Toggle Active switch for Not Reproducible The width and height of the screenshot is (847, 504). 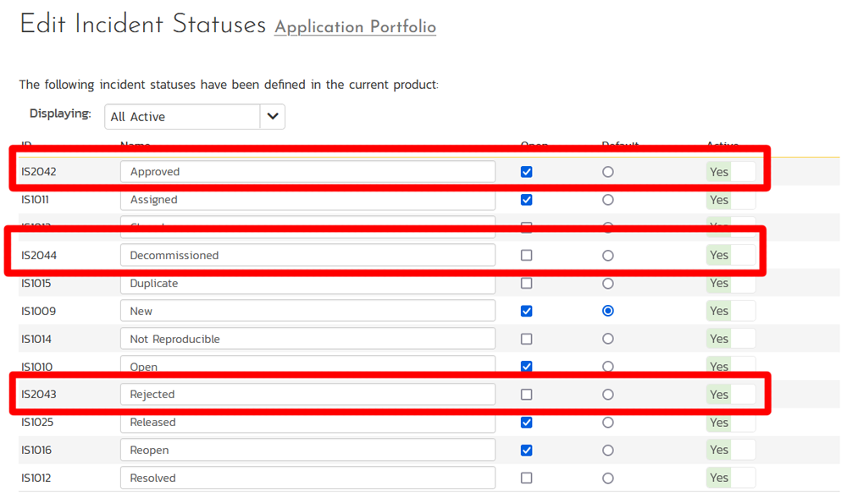coord(731,339)
